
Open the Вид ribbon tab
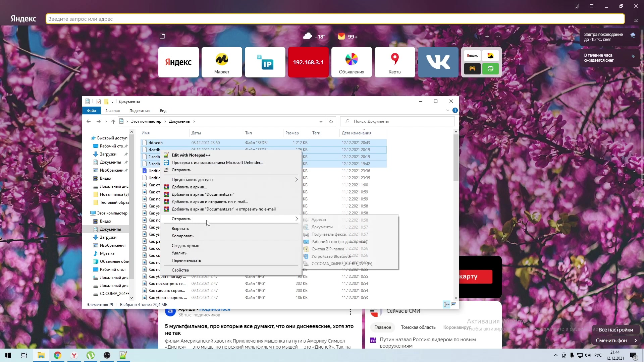163,111
